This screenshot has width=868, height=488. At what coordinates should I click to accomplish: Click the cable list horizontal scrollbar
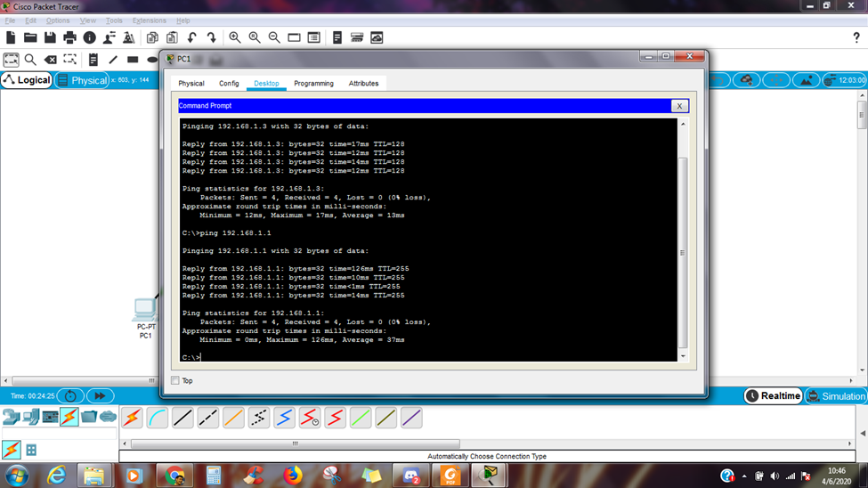(295, 443)
